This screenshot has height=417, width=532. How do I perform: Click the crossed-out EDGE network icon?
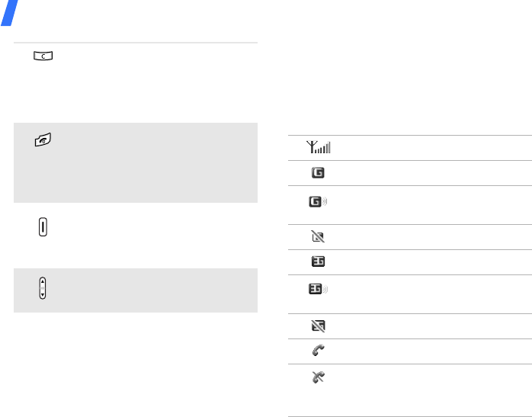[x=317, y=326]
